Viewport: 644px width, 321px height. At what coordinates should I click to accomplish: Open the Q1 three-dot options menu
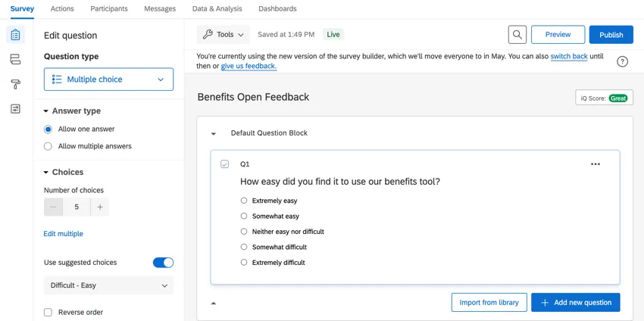coord(596,164)
